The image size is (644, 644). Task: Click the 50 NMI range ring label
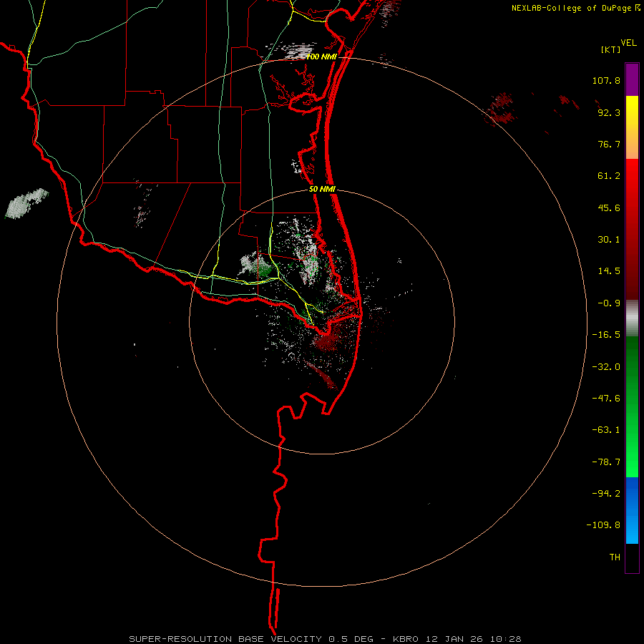pos(323,190)
